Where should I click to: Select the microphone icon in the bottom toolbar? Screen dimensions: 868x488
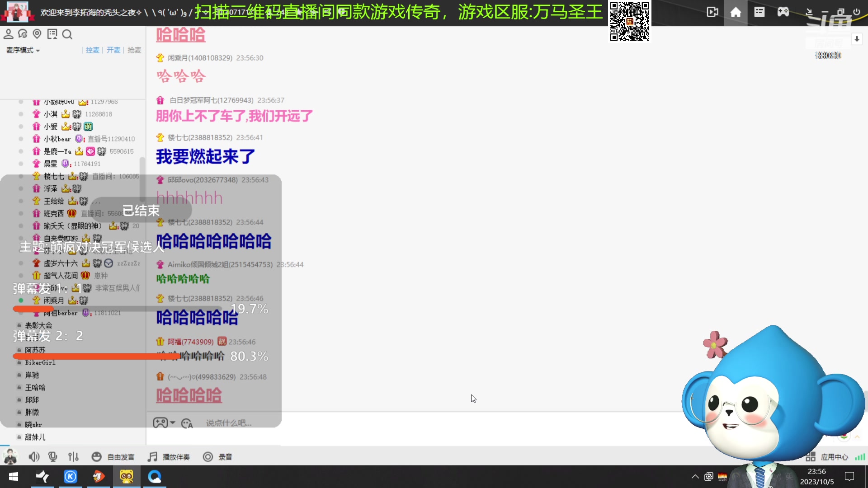pyautogui.click(x=53, y=457)
